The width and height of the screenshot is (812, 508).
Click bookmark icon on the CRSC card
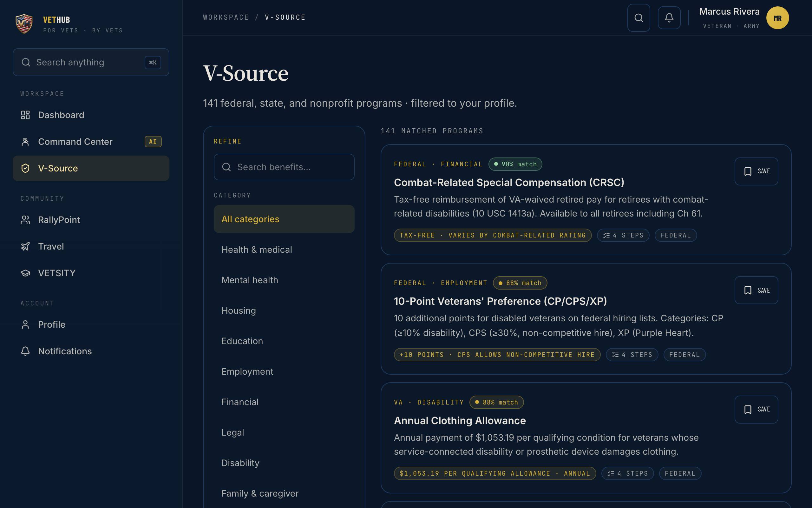748,171
